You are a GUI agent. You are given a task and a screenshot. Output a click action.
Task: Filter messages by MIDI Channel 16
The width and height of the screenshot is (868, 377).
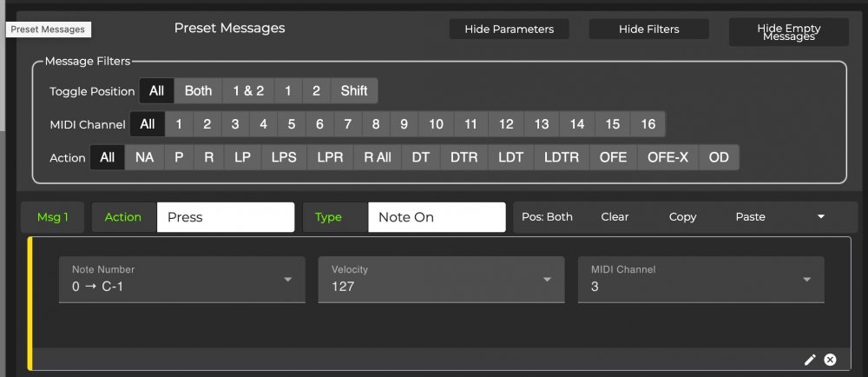click(648, 124)
